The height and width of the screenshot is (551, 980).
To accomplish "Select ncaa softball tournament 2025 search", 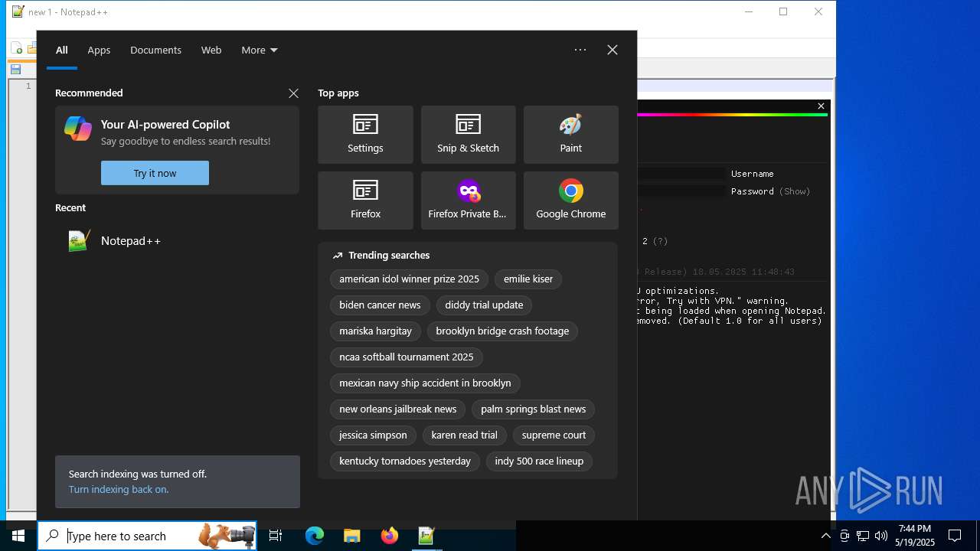I will tap(407, 357).
